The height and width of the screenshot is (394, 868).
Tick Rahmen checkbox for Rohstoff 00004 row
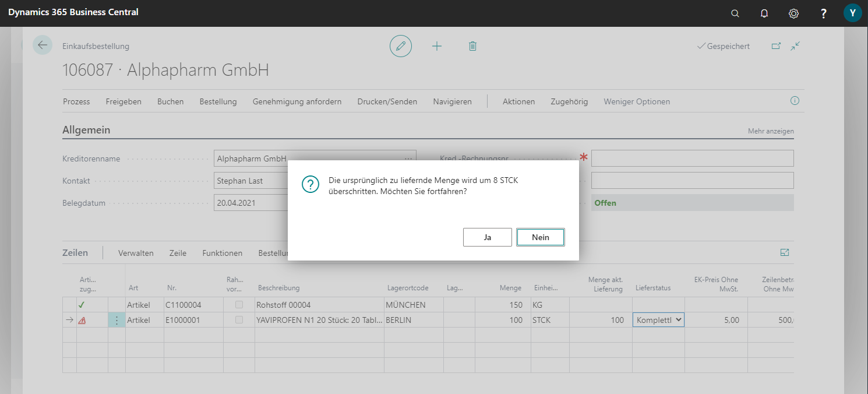click(239, 305)
